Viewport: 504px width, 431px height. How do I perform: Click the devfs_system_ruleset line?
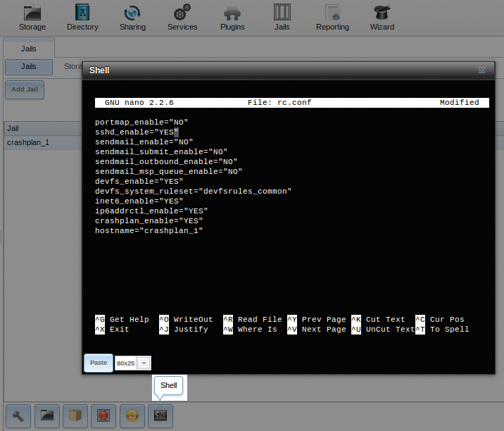(193, 192)
